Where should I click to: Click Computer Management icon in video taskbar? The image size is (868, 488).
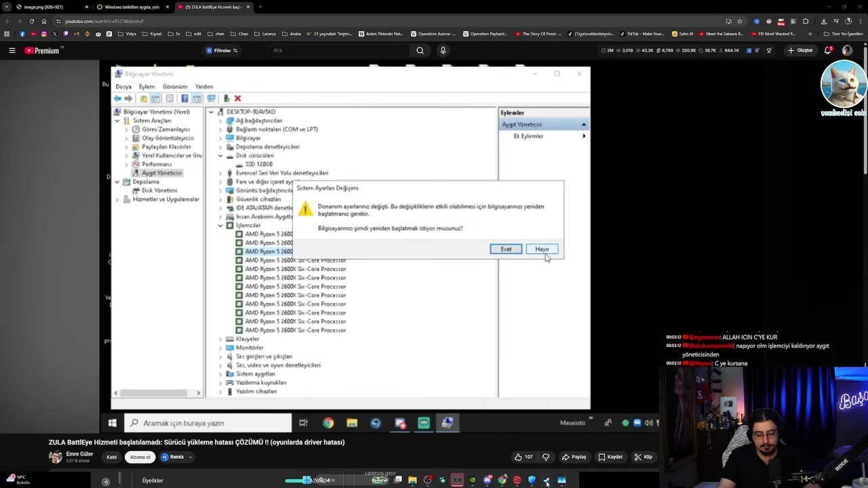click(448, 423)
